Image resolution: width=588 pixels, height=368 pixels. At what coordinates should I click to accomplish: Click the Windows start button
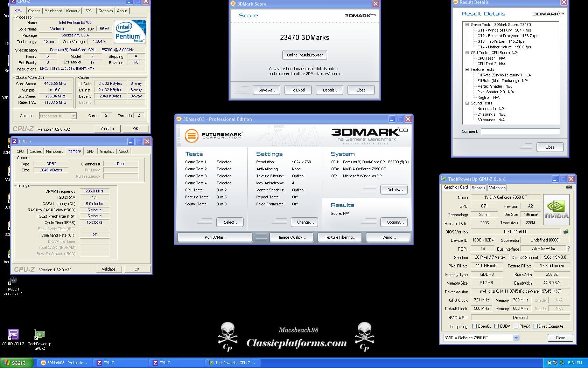pyautogui.click(x=16, y=363)
